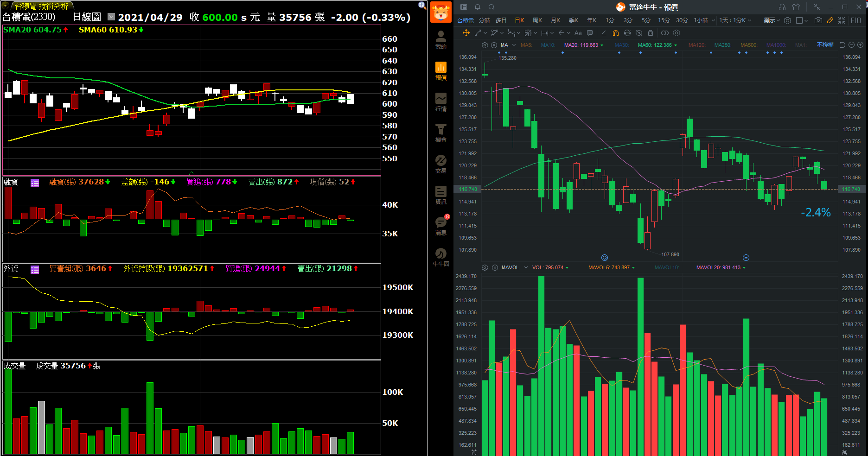
Task: Click the Futu bull mascot avatar
Action: [x=440, y=12]
